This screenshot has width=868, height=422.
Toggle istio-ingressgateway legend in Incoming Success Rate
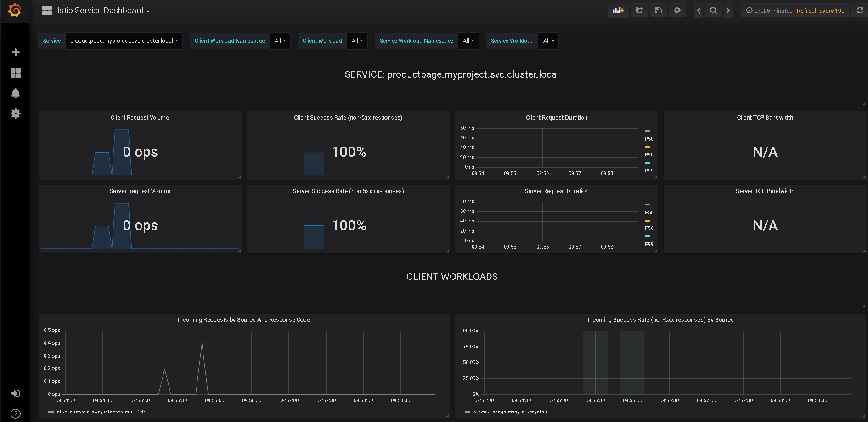coord(510,412)
